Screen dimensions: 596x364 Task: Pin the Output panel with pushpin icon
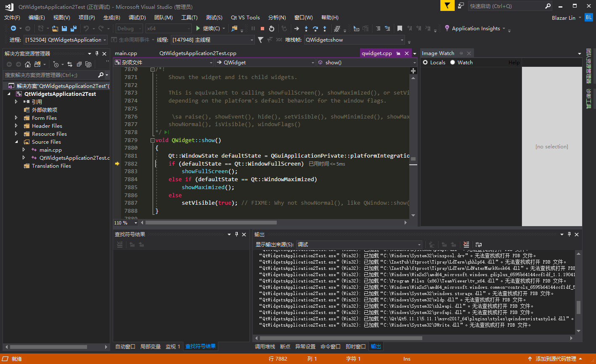point(570,235)
